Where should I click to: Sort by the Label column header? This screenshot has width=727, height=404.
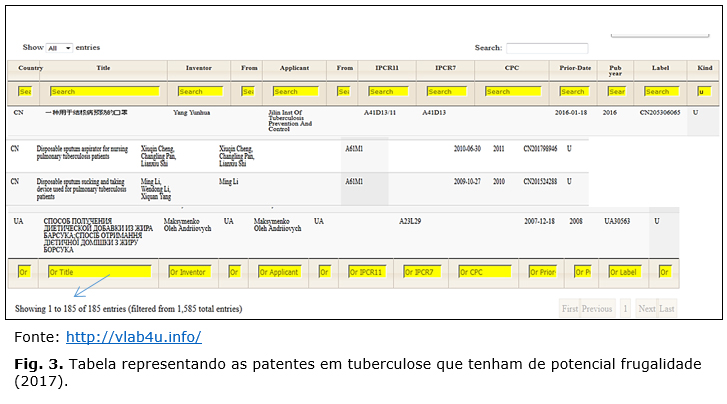coord(659,69)
